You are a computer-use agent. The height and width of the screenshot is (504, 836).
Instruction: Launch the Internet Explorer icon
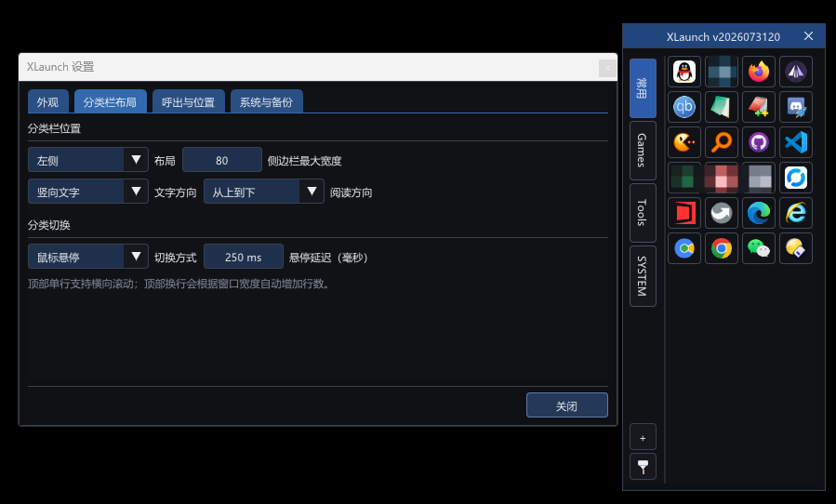[x=795, y=213]
